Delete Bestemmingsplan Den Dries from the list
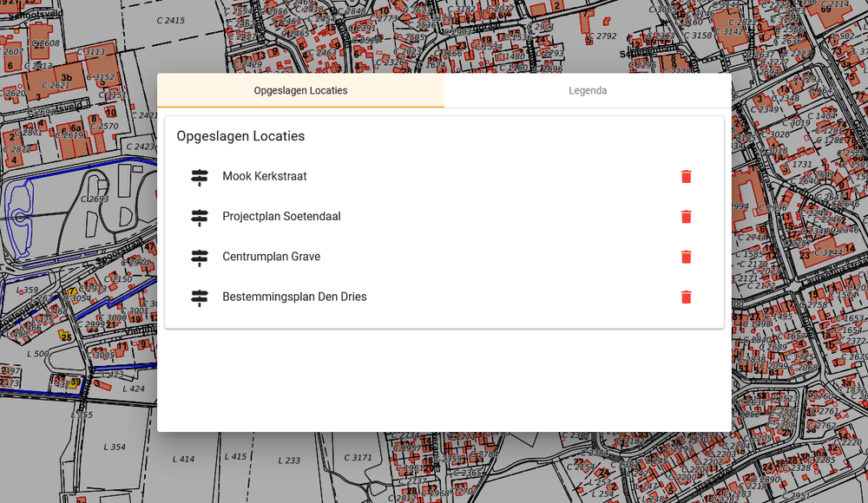The height and width of the screenshot is (503, 868). (x=686, y=297)
